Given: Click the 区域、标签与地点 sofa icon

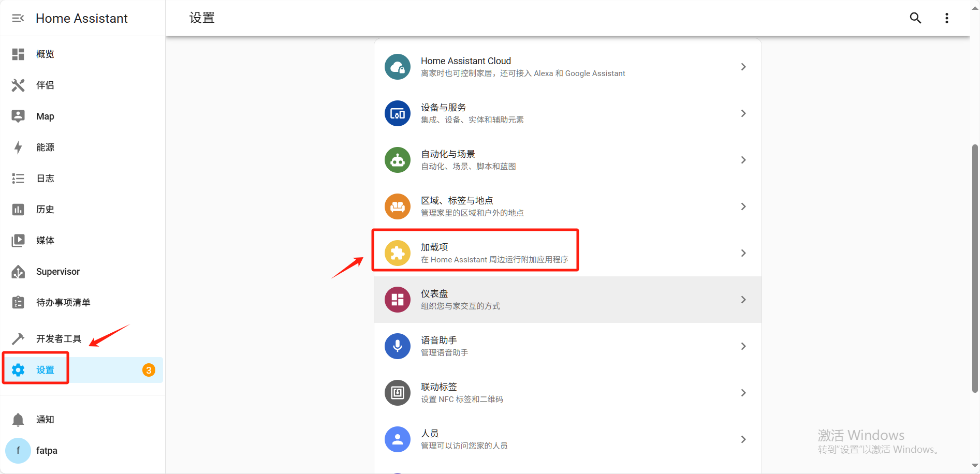Looking at the screenshot, I should [x=398, y=206].
